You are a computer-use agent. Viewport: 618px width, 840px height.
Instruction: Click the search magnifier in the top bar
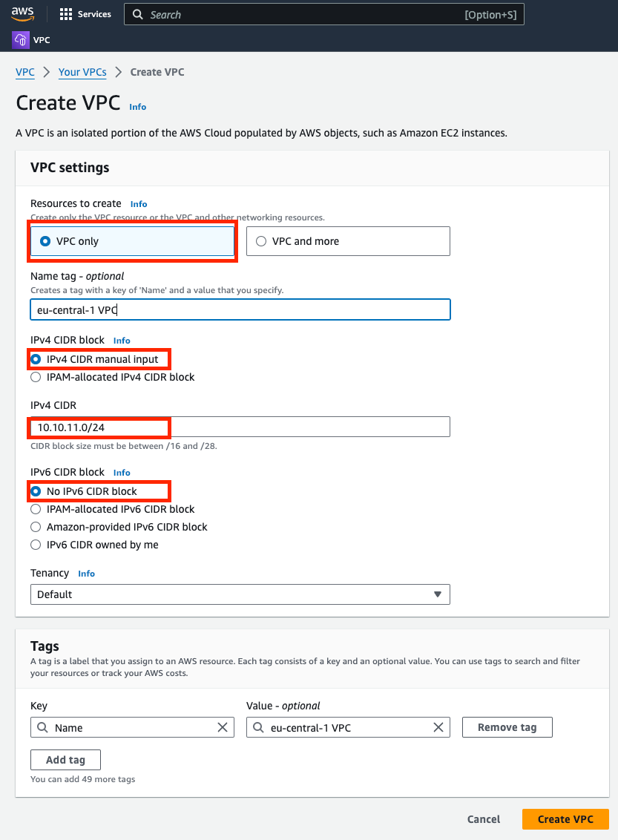pos(137,13)
